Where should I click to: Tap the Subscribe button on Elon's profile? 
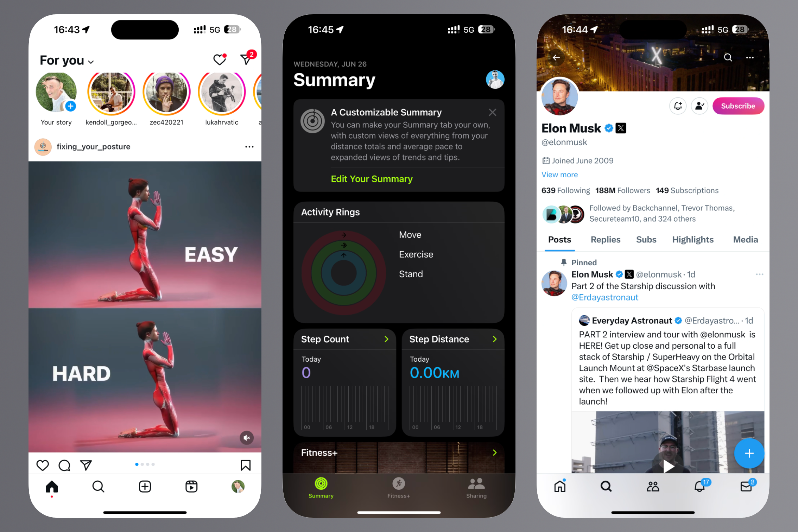point(739,106)
